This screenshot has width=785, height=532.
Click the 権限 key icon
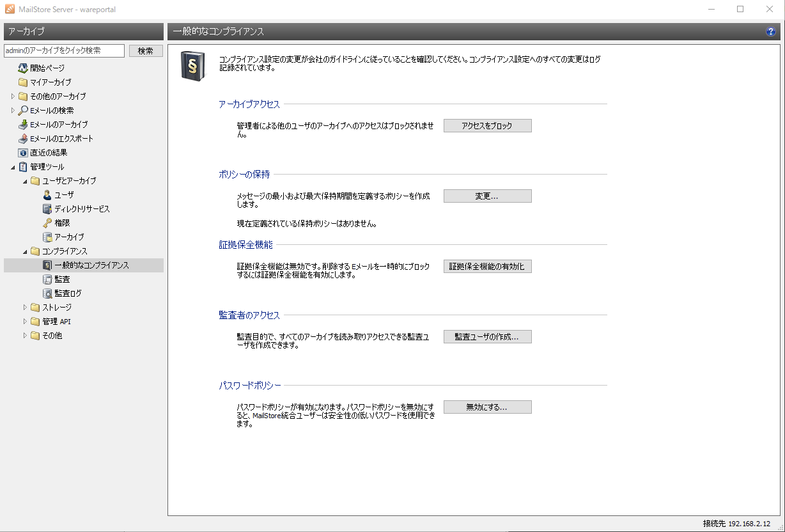(47, 223)
